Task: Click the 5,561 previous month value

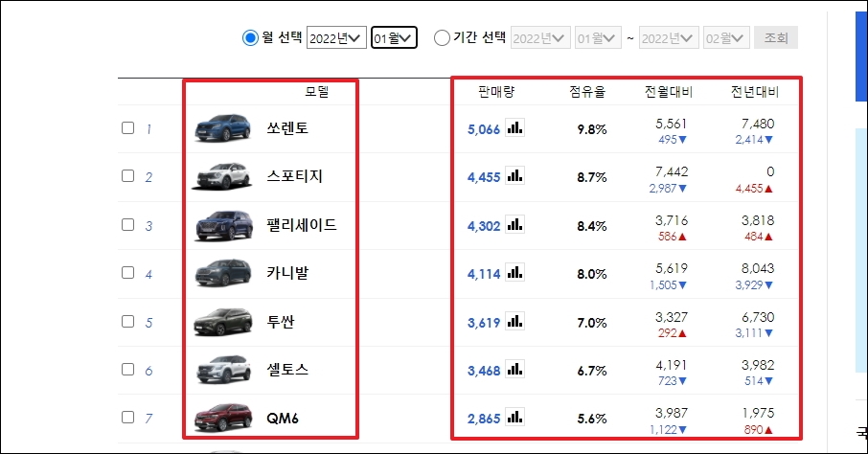Action: (672, 124)
